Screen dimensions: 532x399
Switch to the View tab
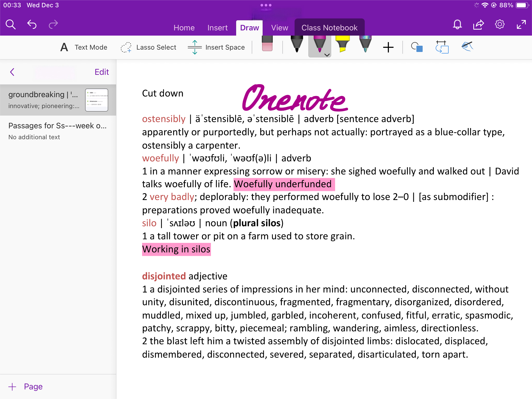point(279,28)
